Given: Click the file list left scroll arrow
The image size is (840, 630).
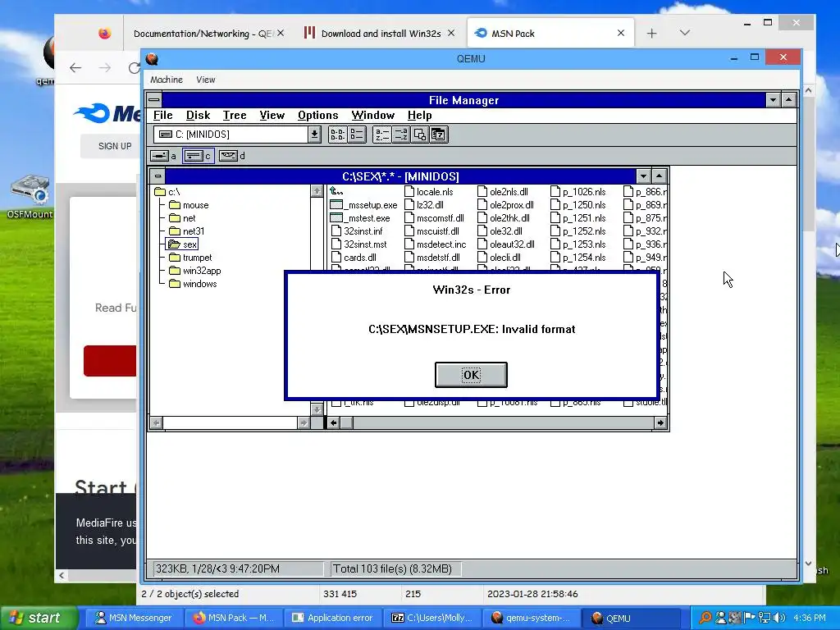Looking at the screenshot, I should (x=333, y=423).
